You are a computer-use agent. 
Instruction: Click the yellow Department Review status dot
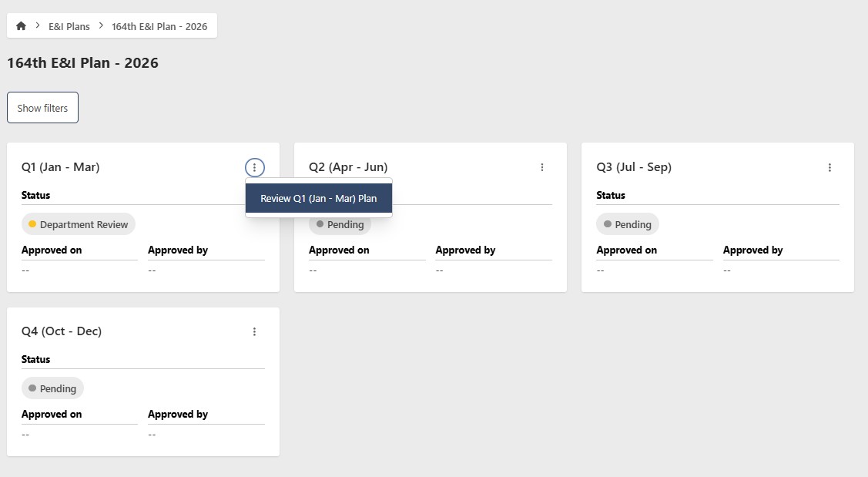(x=32, y=224)
